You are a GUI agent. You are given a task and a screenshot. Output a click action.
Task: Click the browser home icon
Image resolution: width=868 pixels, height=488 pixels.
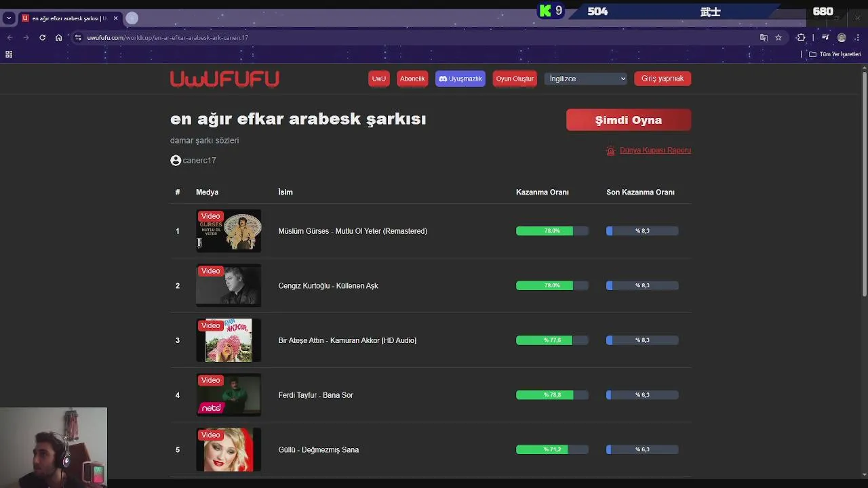coord(58,37)
